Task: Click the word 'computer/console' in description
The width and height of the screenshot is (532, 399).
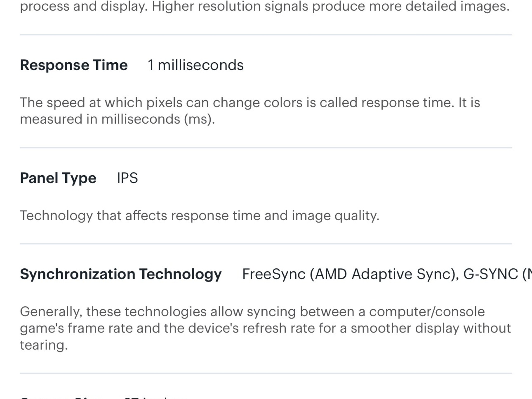Action: (427, 312)
